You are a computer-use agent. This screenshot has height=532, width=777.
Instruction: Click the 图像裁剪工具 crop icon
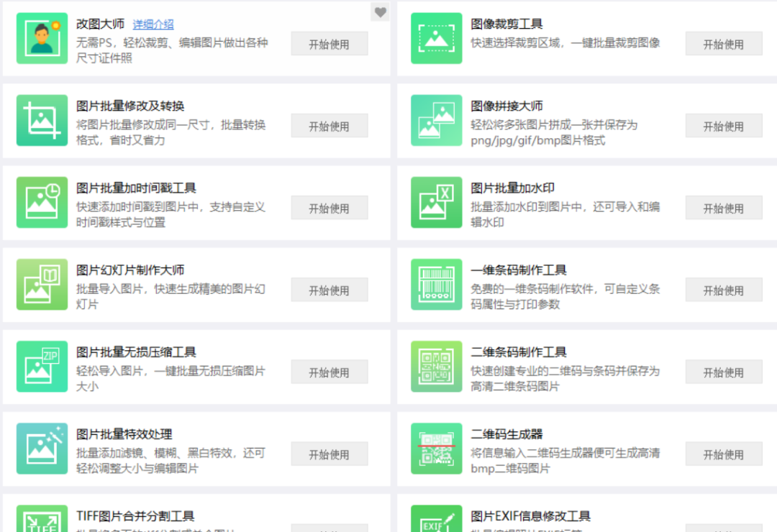click(436, 38)
